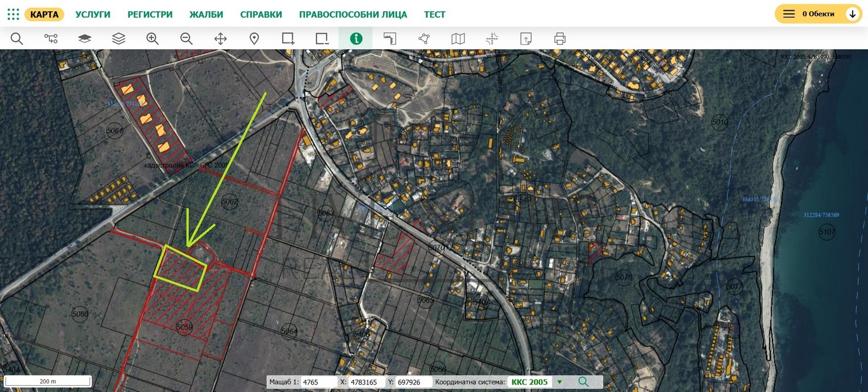Open the УСЛУГИ menu
The height and width of the screenshot is (392, 868).
(x=93, y=15)
